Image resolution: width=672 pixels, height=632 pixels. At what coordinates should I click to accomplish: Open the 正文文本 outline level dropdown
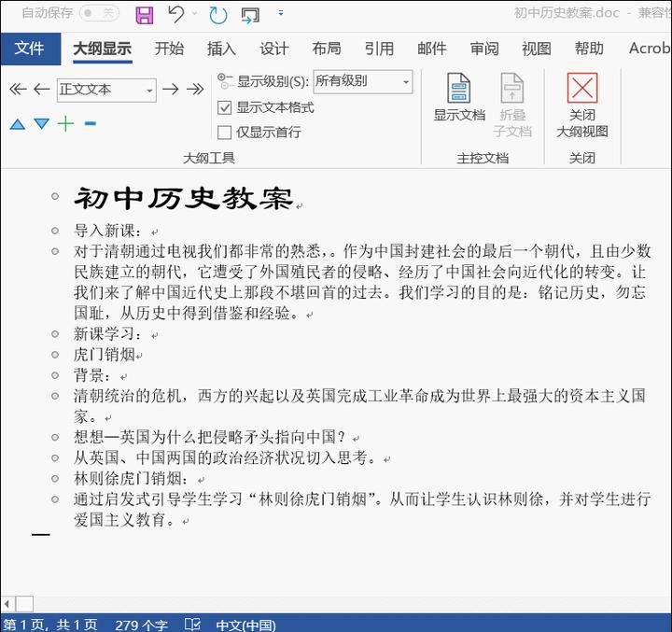[106, 90]
